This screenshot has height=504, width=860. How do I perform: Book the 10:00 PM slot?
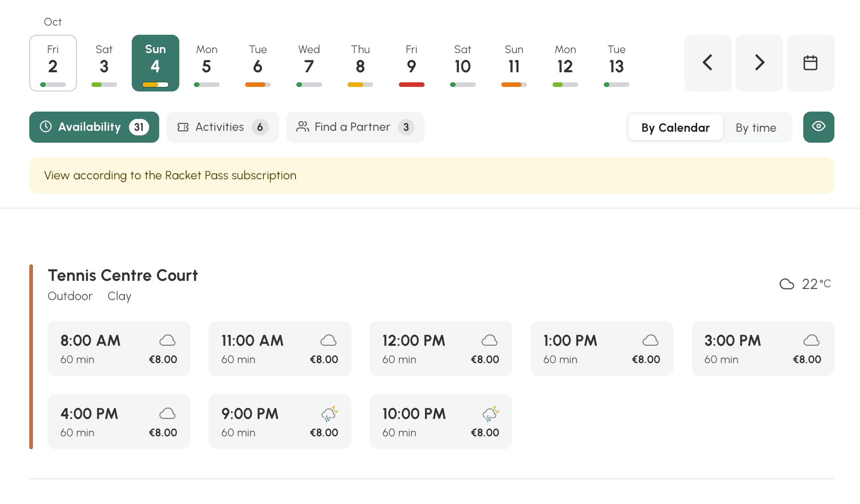[441, 422]
